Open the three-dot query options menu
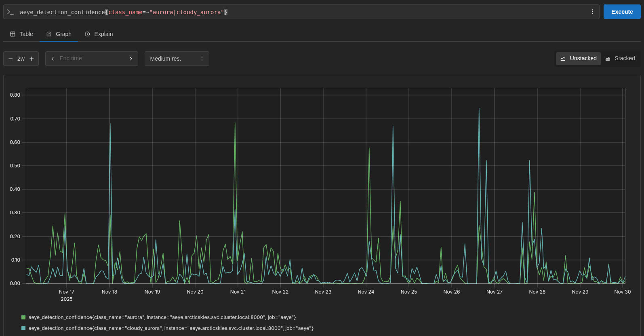Screen dimensions: 644x336 tap(592, 12)
